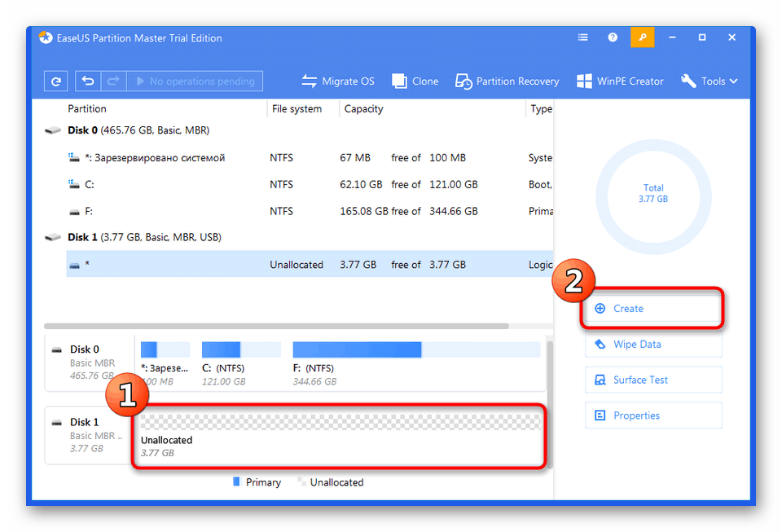Open the Clone feature
Viewport: 782px width, 532px height.
tap(415, 81)
